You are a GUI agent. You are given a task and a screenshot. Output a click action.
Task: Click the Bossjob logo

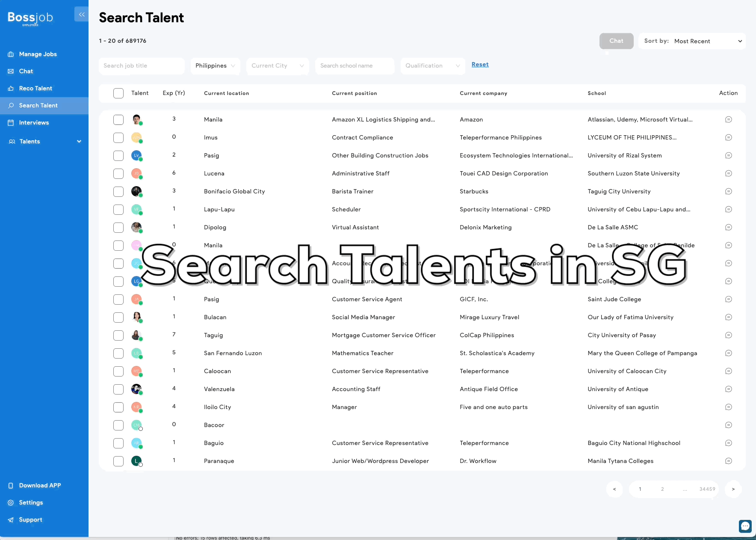[30, 18]
